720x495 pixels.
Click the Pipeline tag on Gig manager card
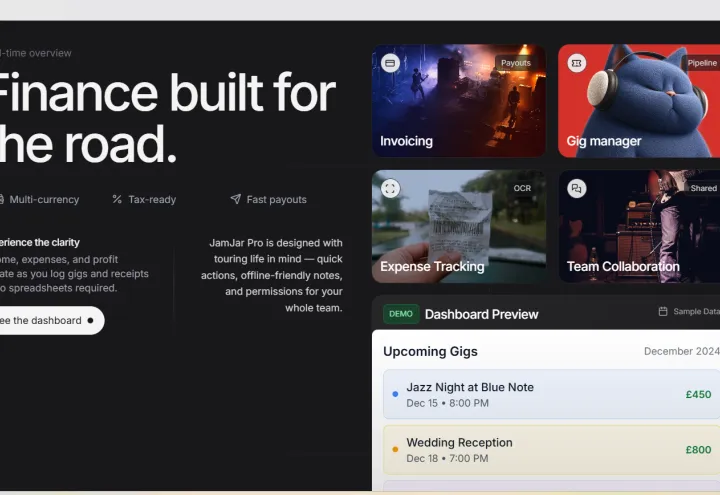pyautogui.click(x=702, y=63)
